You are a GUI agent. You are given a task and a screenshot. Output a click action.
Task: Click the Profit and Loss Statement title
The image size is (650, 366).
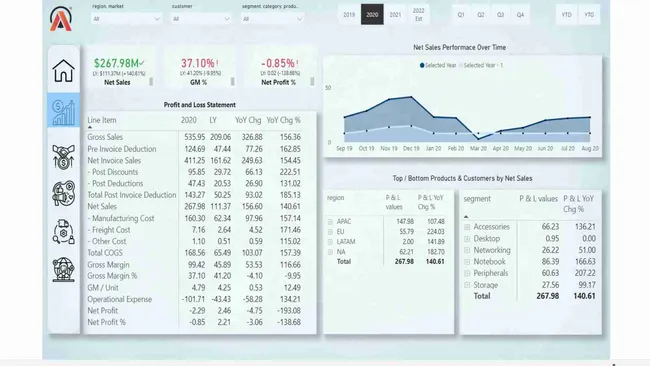tap(199, 105)
